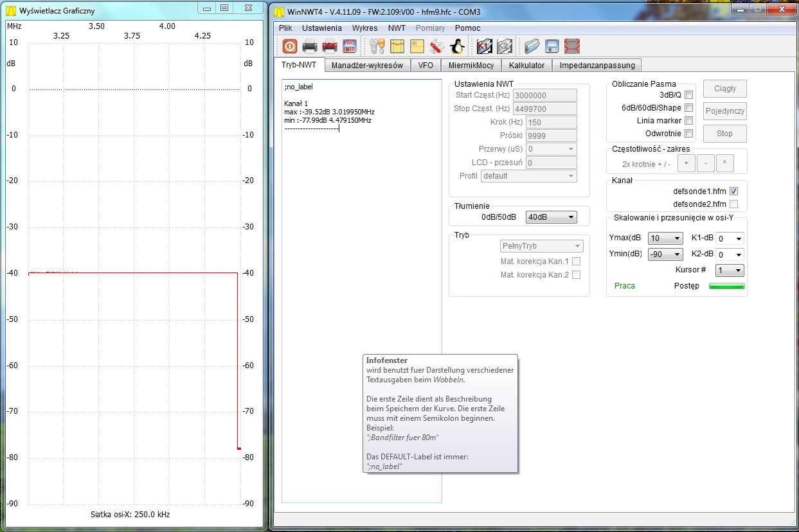Image resolution: width=799 pixels, height=532 pixels.
Task: Enable the 3dB/Q bandwidth checkbox
Action: tap(688, 95)
